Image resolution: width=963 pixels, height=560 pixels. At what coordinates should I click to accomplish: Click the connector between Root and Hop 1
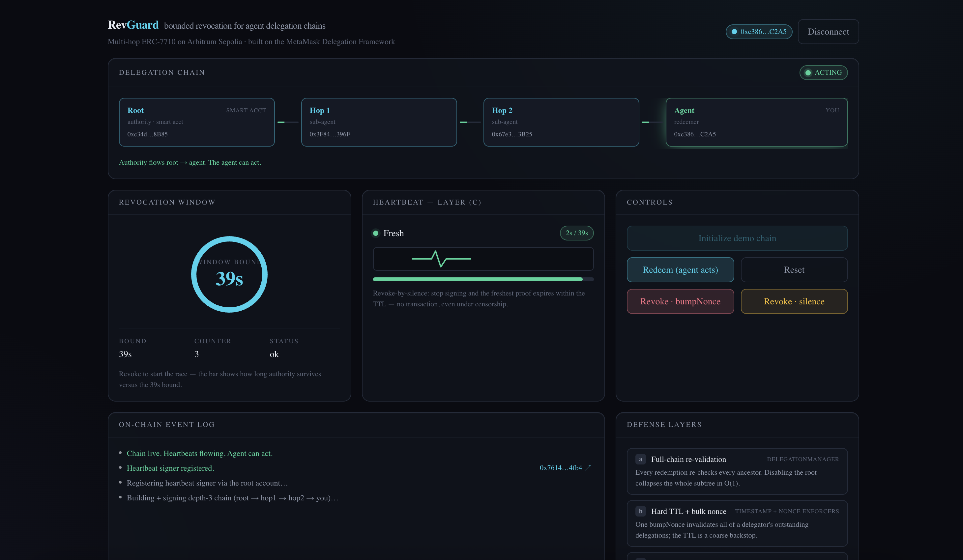[288, 122]
